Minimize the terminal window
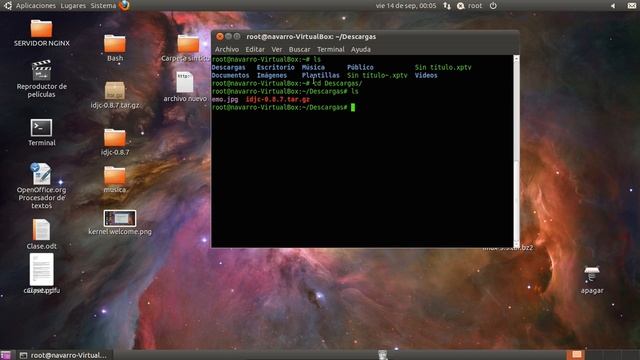This screenshot has height=360, width=640. point(229,36)
